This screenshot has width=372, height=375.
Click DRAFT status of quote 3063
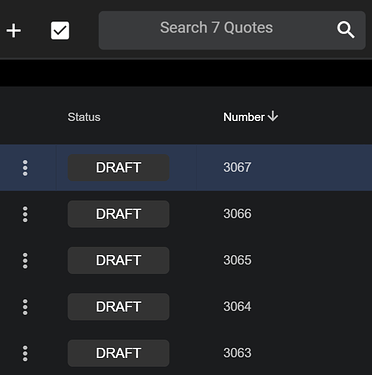(x=118, y=353)
